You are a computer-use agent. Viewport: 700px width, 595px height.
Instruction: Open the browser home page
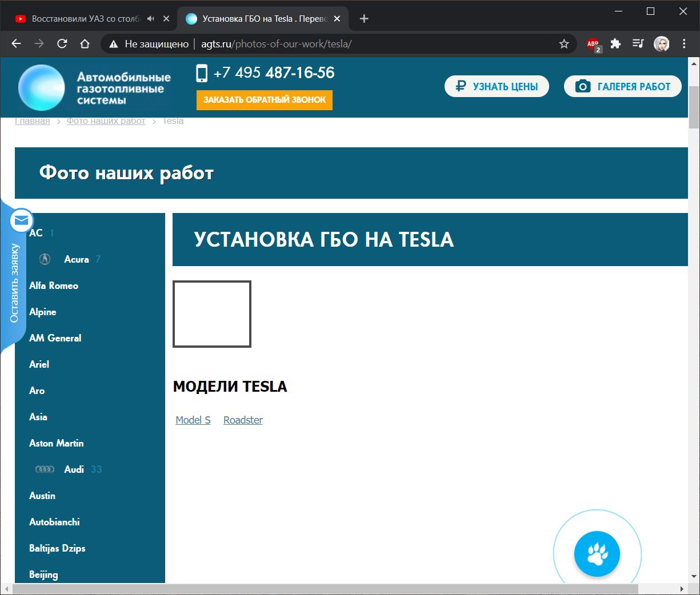click(85, 44)
